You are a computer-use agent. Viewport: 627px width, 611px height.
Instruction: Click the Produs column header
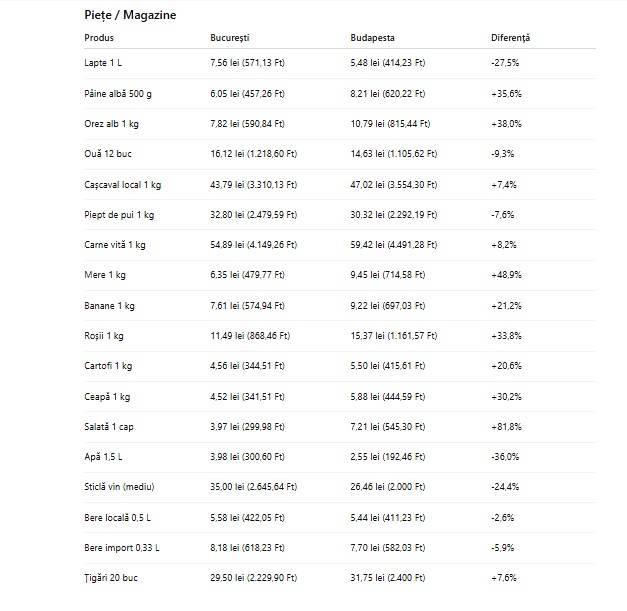[100, 38]
